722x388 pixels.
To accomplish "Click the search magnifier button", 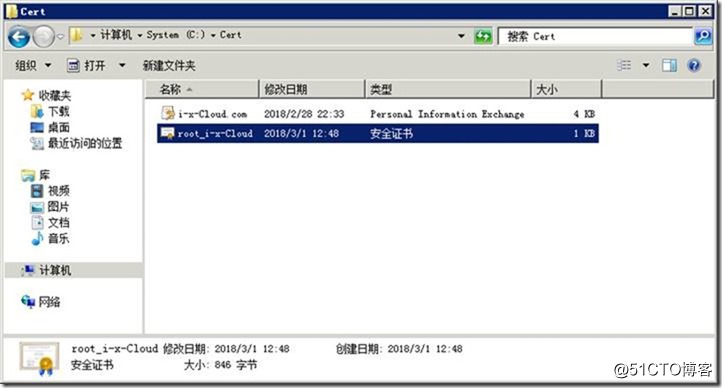I will point(703,36).
